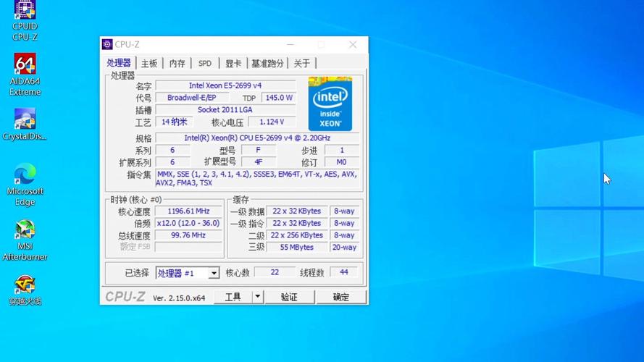
Task: Click the version text Ver. 2.15.0.x64
Action: tap(179, 298)
